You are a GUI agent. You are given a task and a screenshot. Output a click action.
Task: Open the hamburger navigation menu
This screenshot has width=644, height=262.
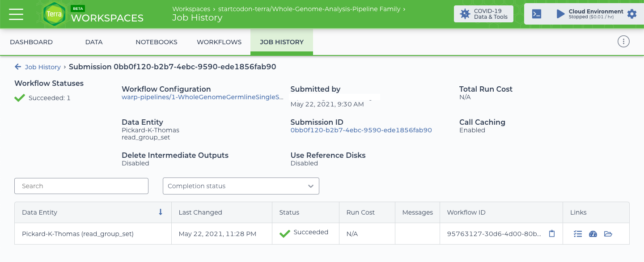click(16, 14)
